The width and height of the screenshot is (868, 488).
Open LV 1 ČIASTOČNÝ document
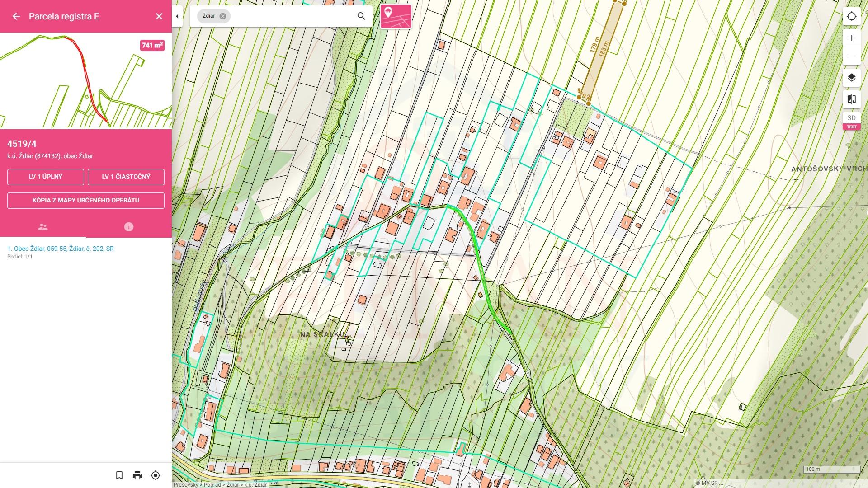tap(126, 177)
